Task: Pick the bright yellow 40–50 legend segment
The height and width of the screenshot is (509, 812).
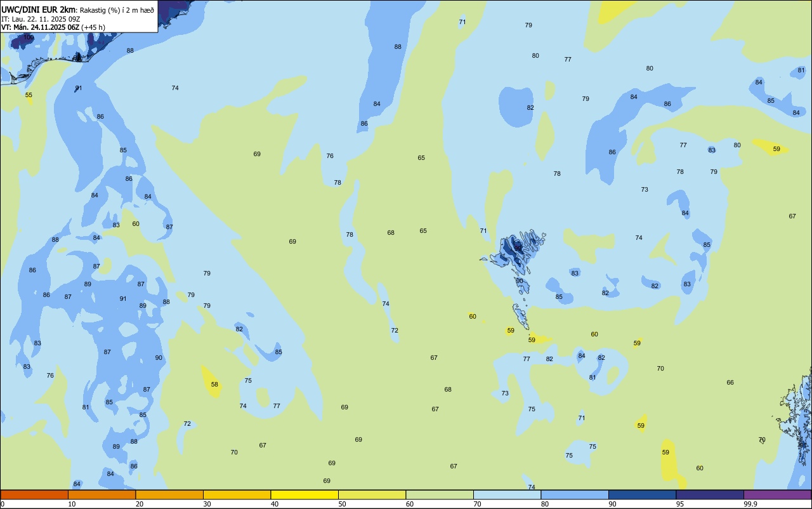Action: [304, 494]
